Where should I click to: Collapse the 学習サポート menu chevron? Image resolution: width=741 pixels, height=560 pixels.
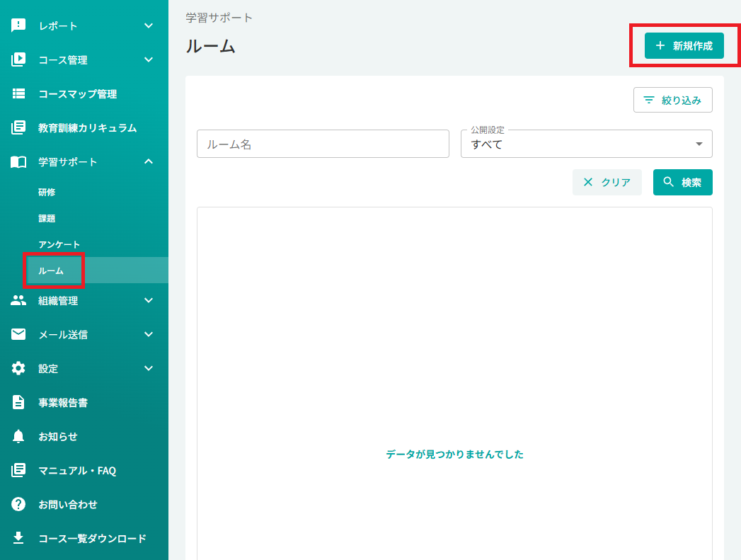149,161
